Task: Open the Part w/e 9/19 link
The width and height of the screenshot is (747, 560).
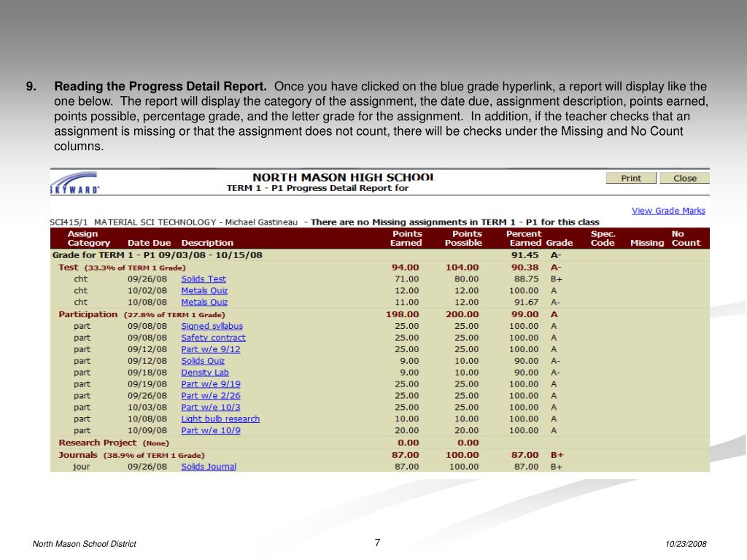Action: pyautogui.click(x=211, y=384)
